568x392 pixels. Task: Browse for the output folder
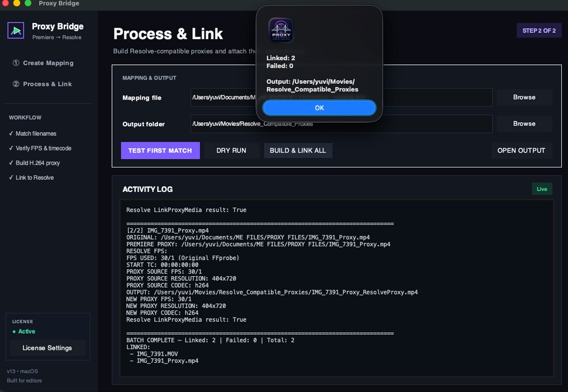click(x=524, y=124)
